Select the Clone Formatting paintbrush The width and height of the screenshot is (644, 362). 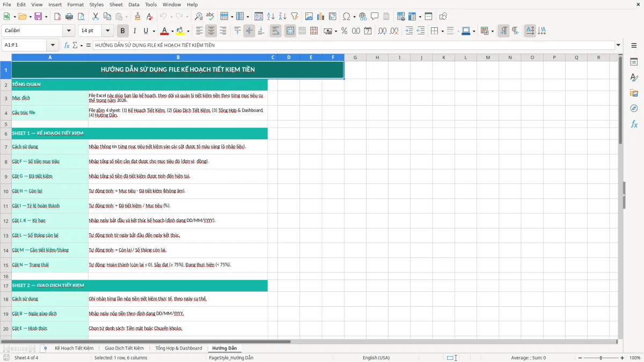(x=138, y=17)
